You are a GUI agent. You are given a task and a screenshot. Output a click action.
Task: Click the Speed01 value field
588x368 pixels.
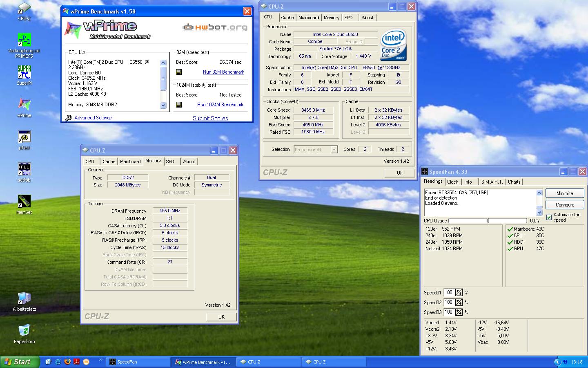tap(449, 292)
